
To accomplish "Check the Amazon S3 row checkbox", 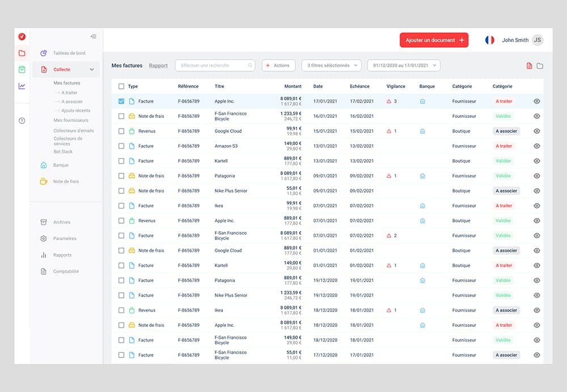I will tap(121, 146).
